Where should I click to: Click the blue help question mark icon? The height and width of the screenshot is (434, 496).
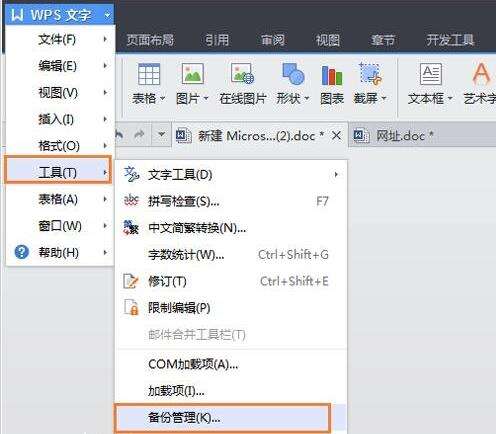[22, 252]
